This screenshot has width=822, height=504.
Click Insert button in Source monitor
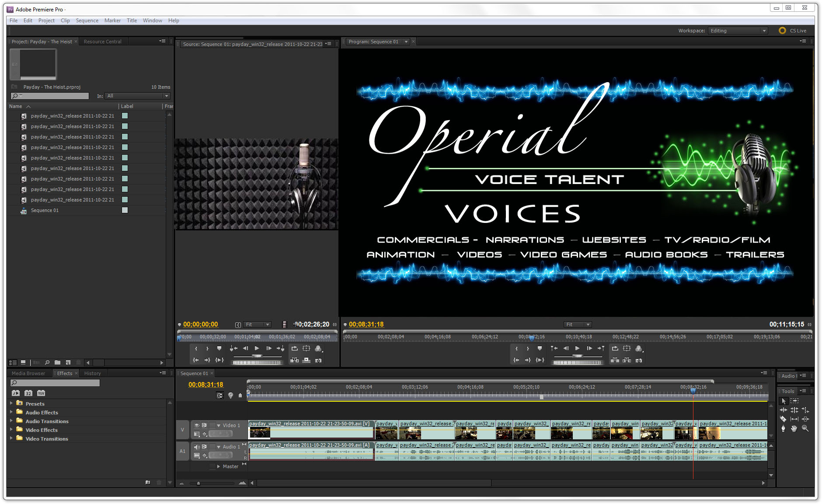[x=295, y=360]
